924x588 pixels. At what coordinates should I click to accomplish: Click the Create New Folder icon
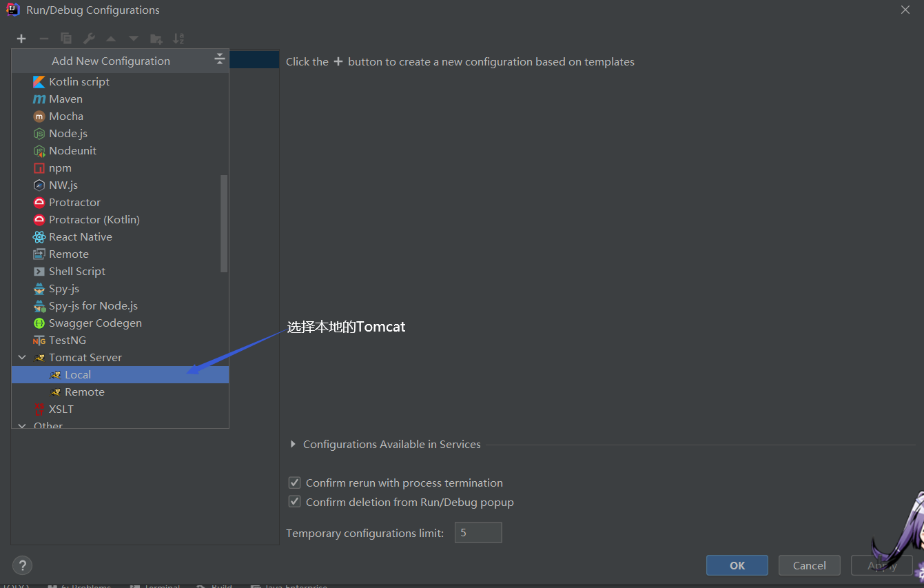[x=156, y=39]
